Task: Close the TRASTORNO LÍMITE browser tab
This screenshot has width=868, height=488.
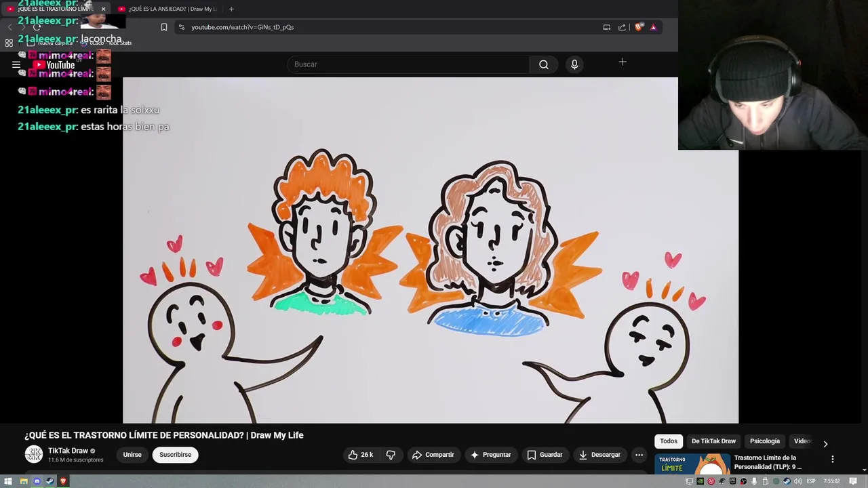Action: tap(103, 9)
